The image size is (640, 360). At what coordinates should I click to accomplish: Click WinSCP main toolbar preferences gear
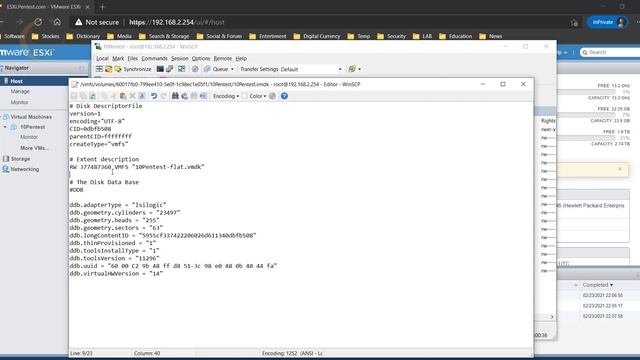[195, 69]
